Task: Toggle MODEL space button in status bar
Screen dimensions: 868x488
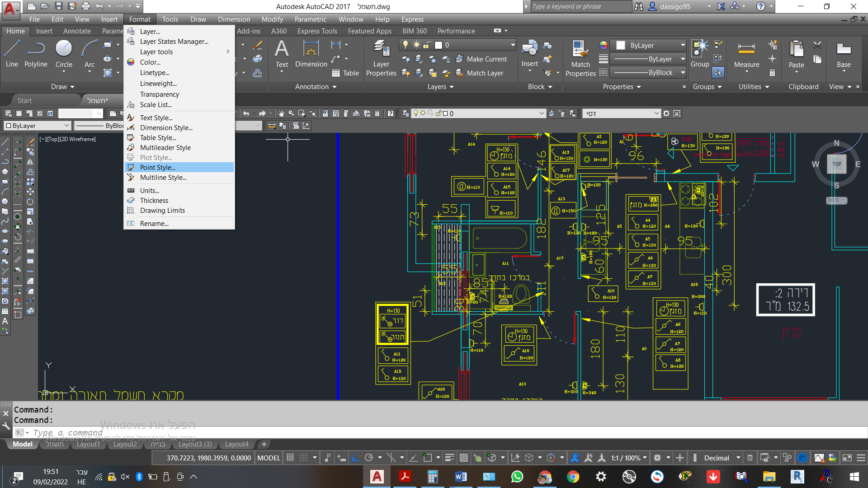Action: point(269,458)
